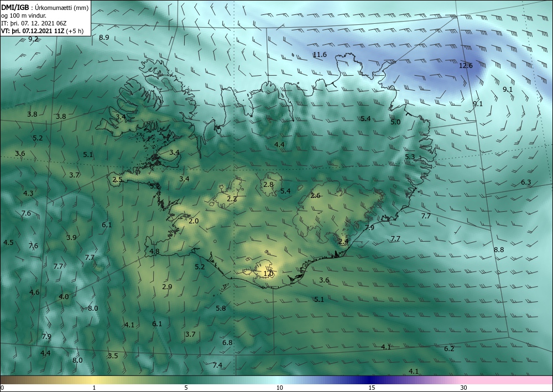
Task: Select the 'VT: þri. 07.12.2021 11Z (+5 h)' line
Action: click(x=43, y=31)
